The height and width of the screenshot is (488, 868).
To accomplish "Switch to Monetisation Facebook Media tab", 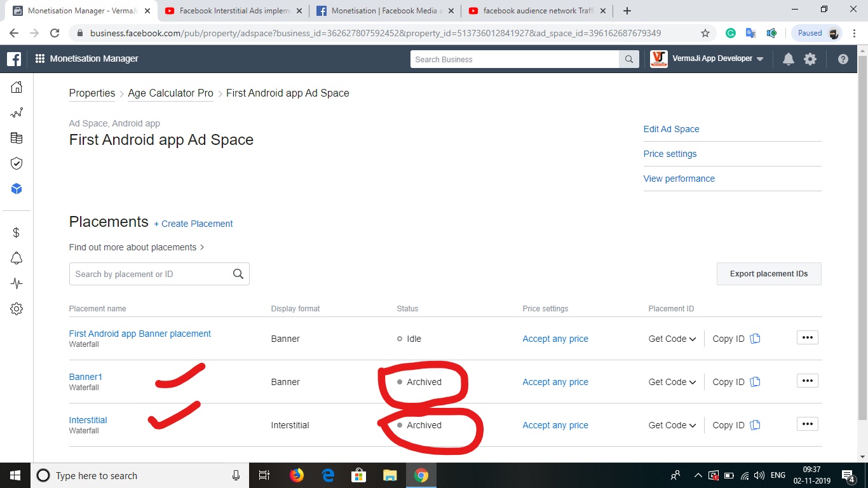I will pyautogui.click(x=385, y=11).
